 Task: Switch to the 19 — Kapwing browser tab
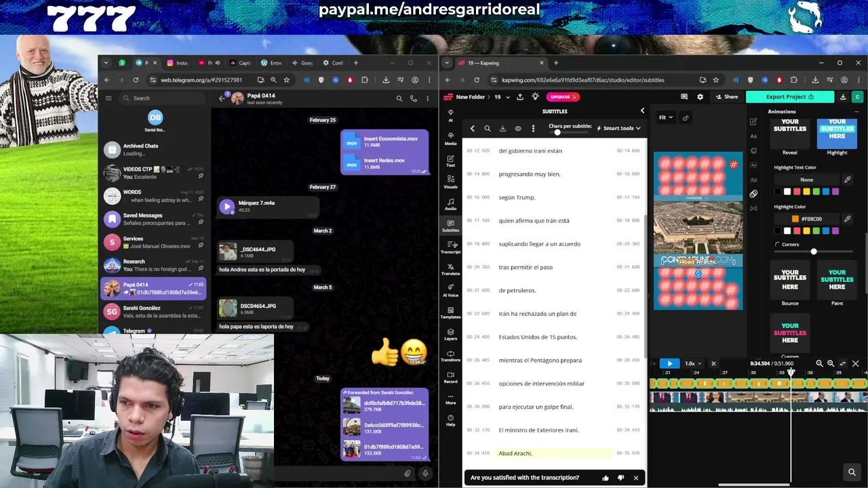click(x=500, y=63)
